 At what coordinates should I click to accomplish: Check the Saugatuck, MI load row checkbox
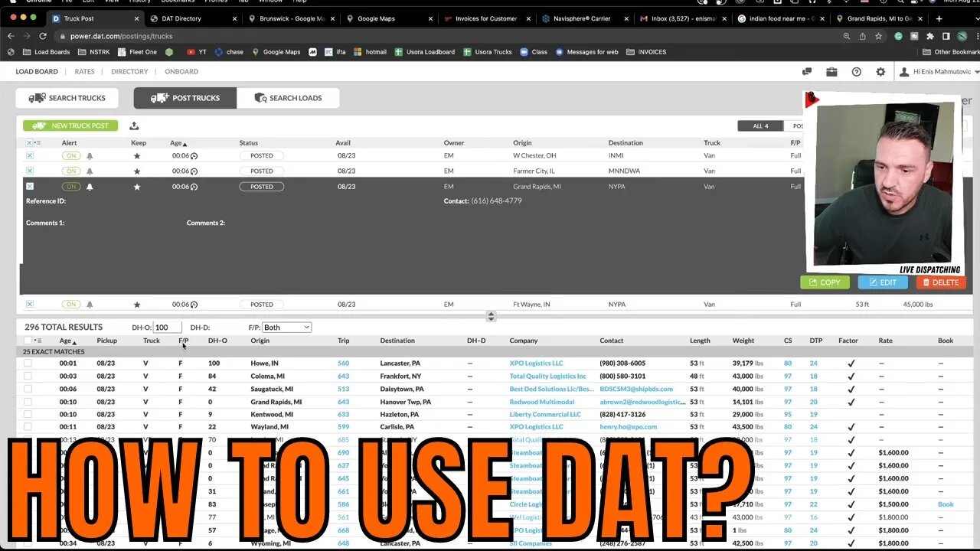tap(28, 389)
